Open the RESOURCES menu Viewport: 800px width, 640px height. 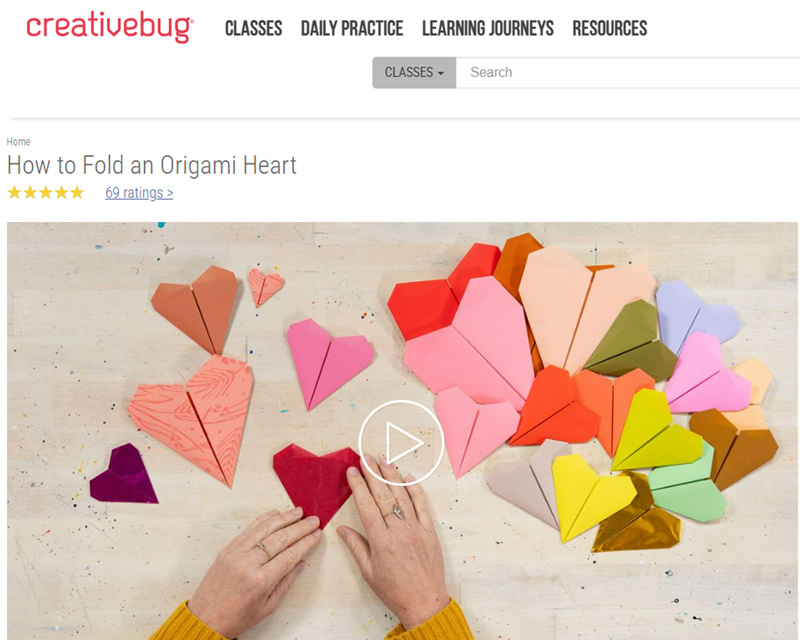pos(610,29)
